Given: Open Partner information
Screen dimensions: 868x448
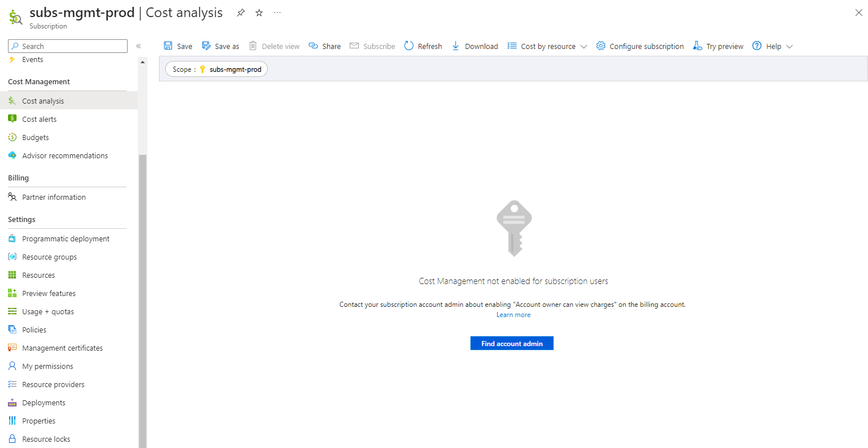Looking at the screenshot, I should [68, 197].
